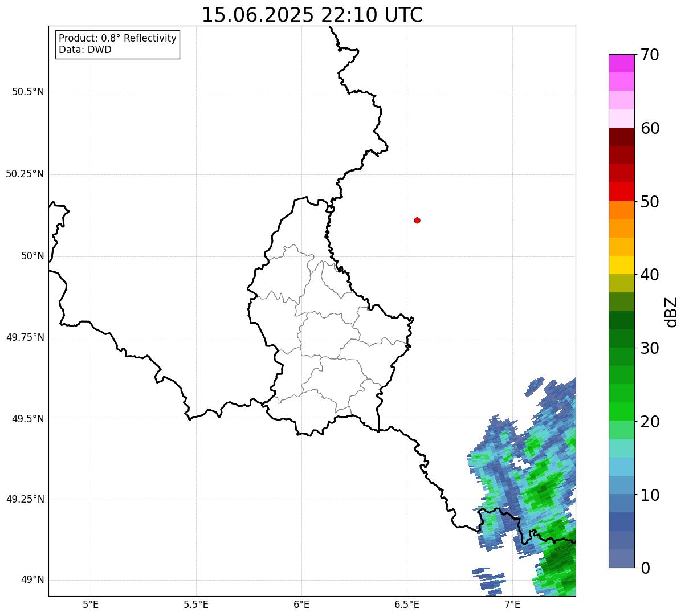Click the colorbar tick label '10'
Screen dimensions: 685x616
coord(650,495)
